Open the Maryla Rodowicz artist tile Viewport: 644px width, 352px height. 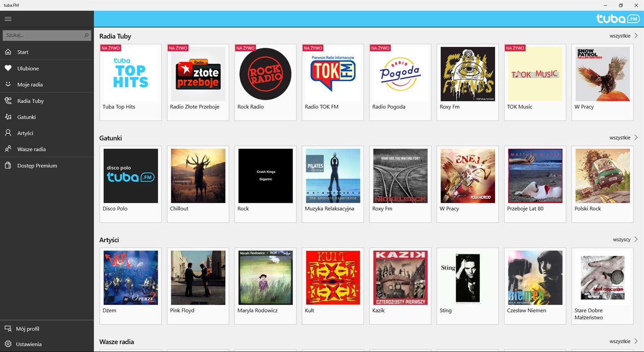coord(265,286)
